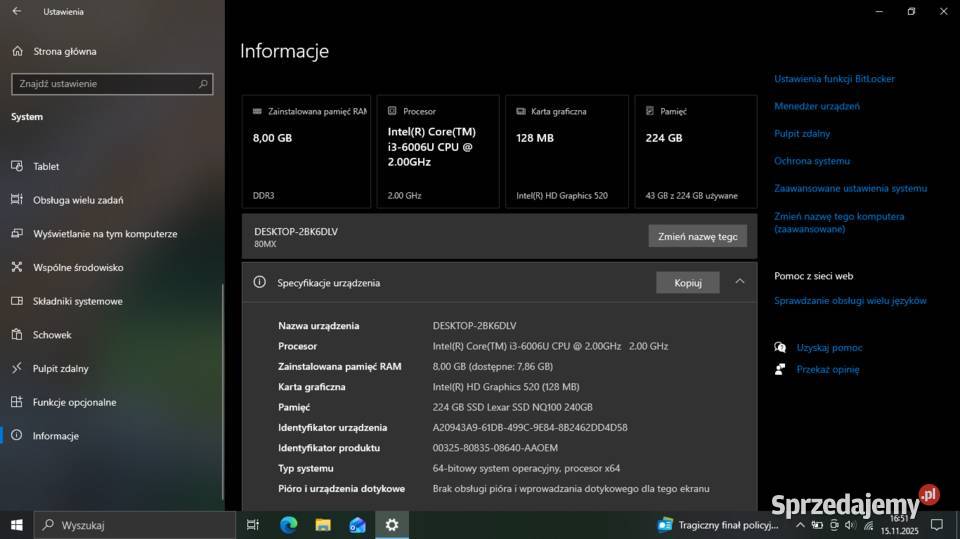Open Strona główna home page
Screen dimensions: 960x539
tap(64, 51)
